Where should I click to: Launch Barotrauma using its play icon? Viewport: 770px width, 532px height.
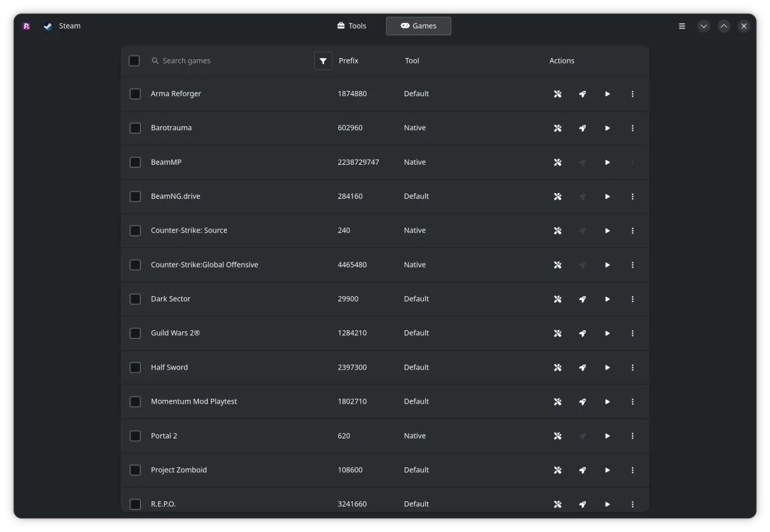coord(607,128)
